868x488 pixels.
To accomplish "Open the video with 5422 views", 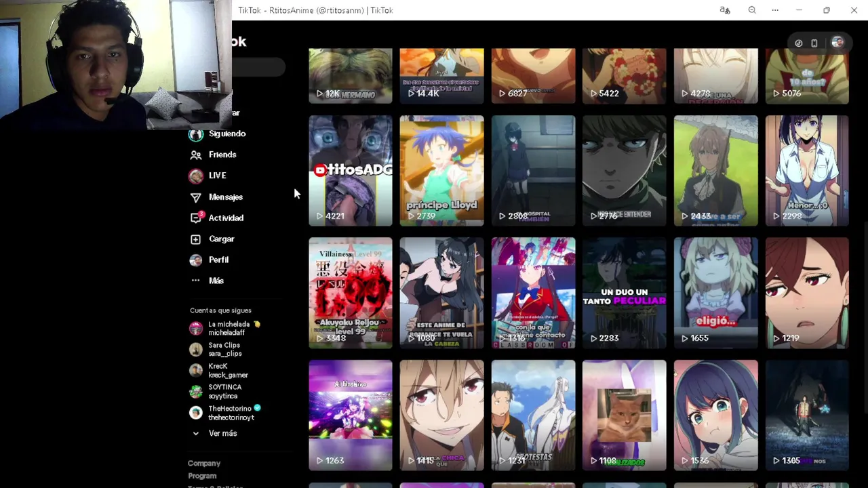I will pyautogui.click(x=624, y=76).
